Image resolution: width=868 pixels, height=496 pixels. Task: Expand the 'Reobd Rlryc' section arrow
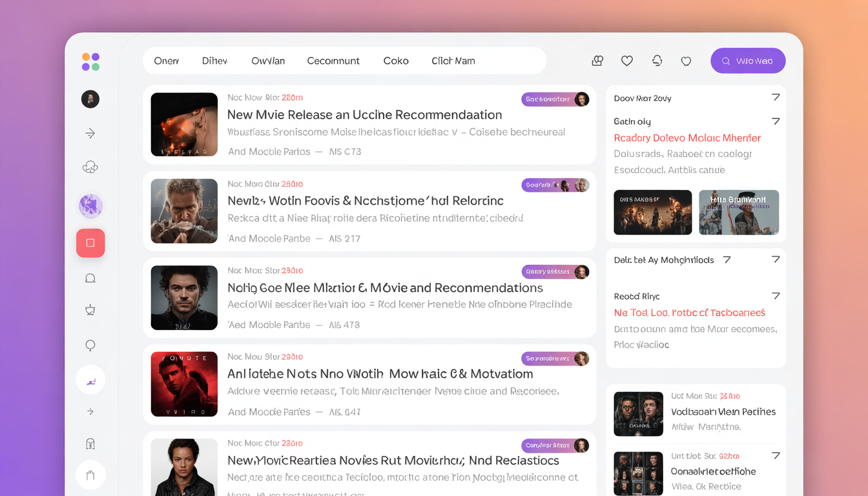click(776, 296)
